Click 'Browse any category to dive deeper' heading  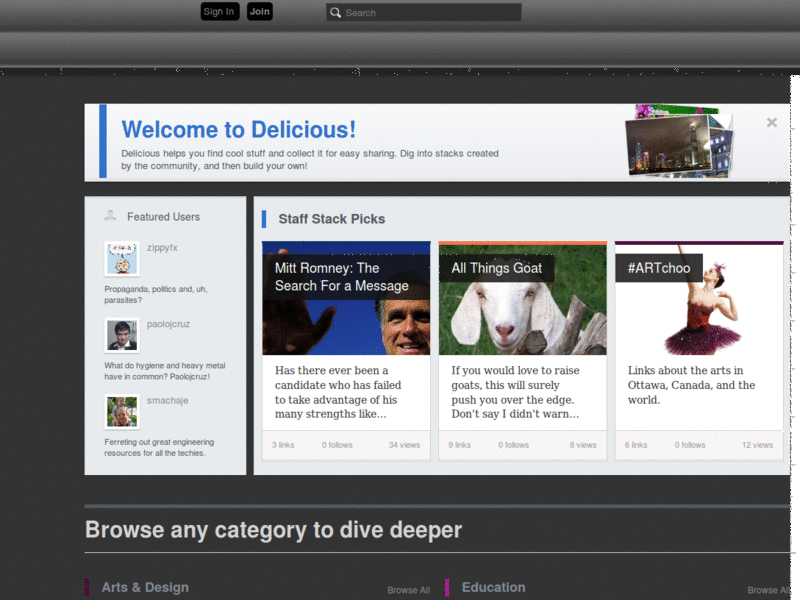click(x=273, y=530)
